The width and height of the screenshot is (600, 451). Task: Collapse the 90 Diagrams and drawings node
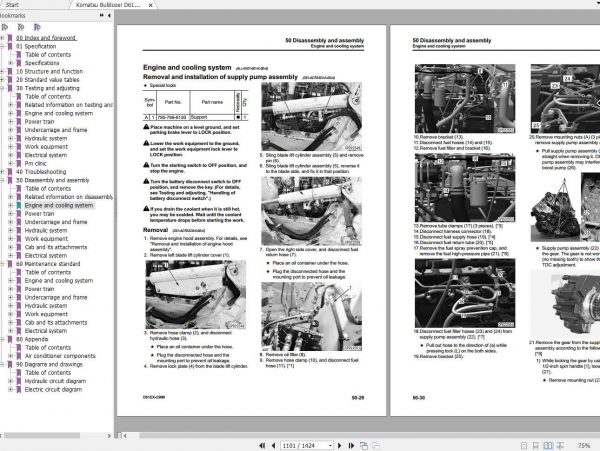pyautogui.click(x=2, y=365)
